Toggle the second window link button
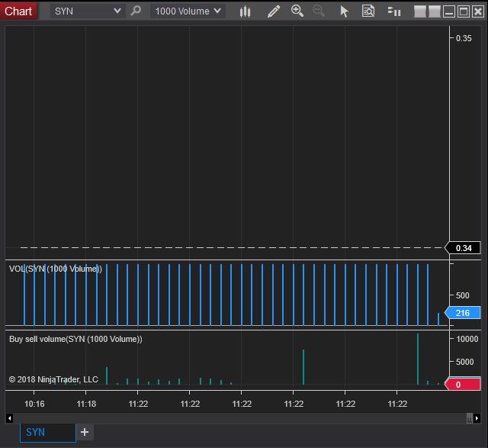The width and height of the screenshot is (488, 448). (x=434, y=11)
